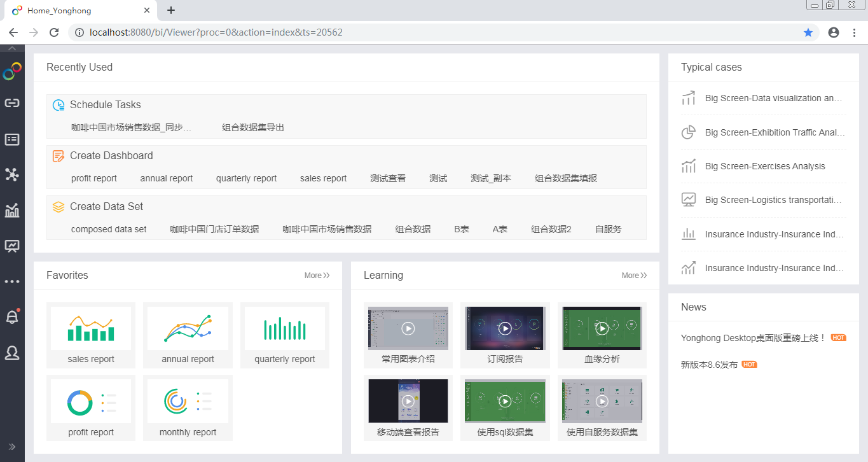Open the network node icon in sidebar
868x462 pixels.
tap(12, 174)
